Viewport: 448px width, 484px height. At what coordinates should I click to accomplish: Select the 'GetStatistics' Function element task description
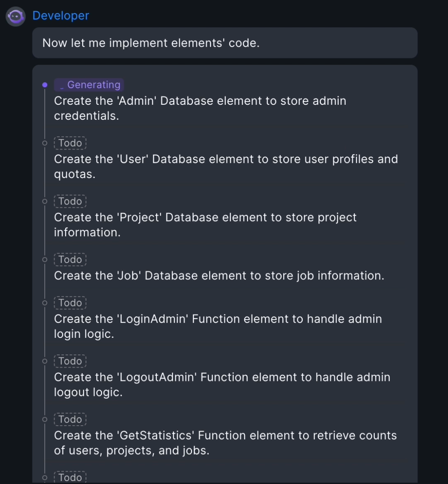click(x=225, y=443)
